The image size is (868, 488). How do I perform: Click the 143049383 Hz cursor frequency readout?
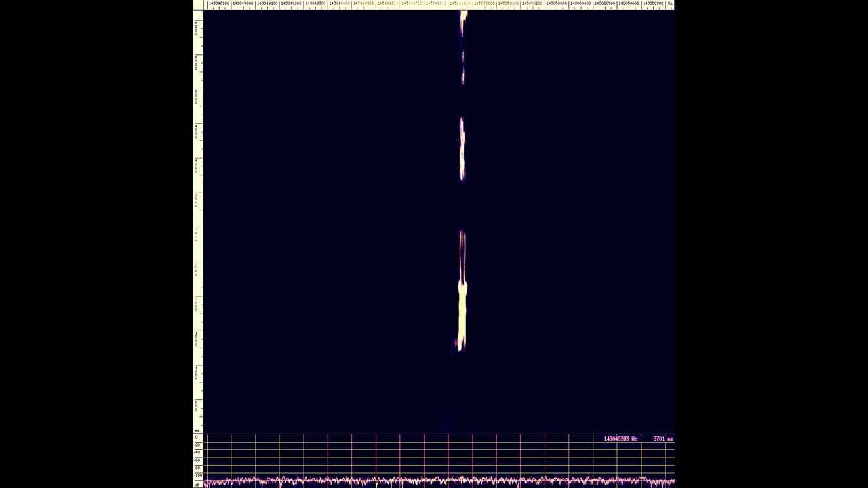(x=620, y=439)
